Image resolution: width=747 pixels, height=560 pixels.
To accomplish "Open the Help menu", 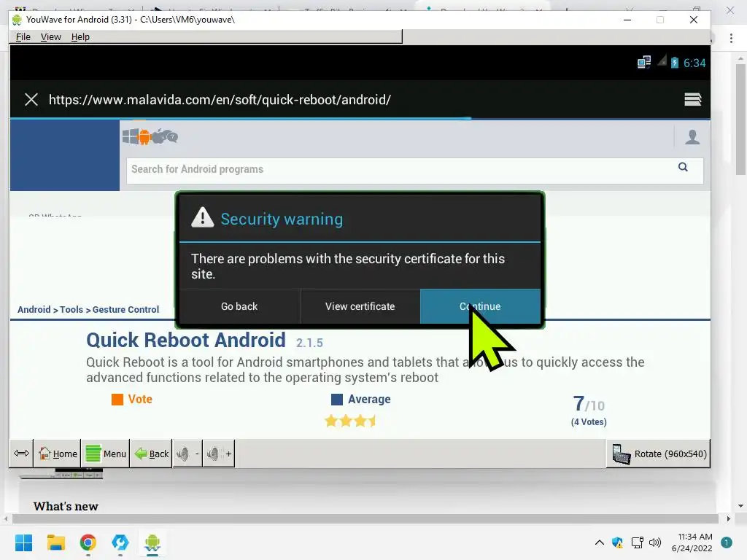I will click(x=80, y=36).
